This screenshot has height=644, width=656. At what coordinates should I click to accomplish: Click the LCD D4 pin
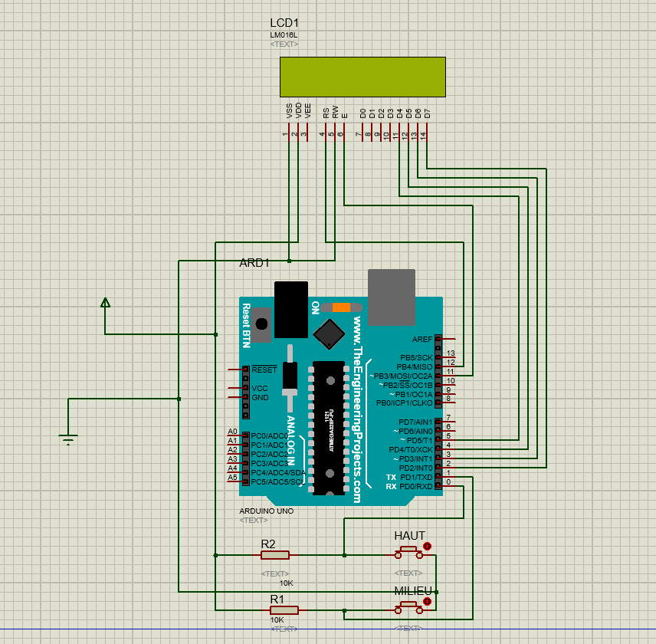tap(399, 133)
